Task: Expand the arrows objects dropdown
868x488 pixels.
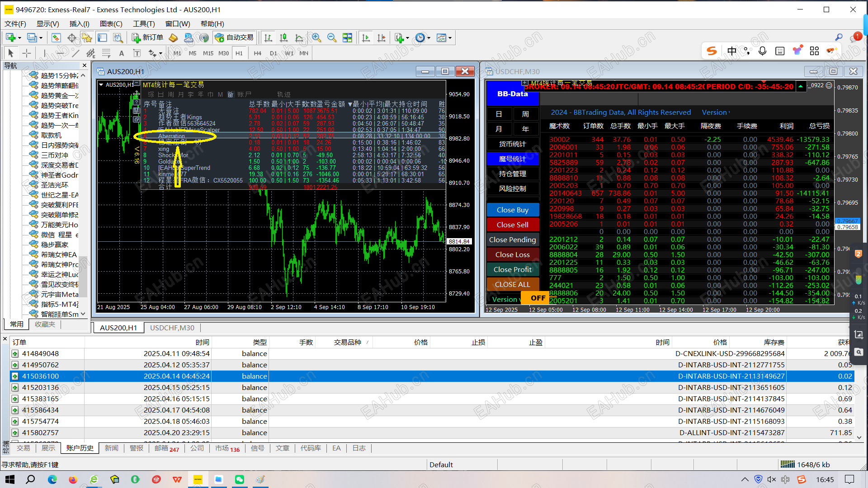Action: [160, 53]
